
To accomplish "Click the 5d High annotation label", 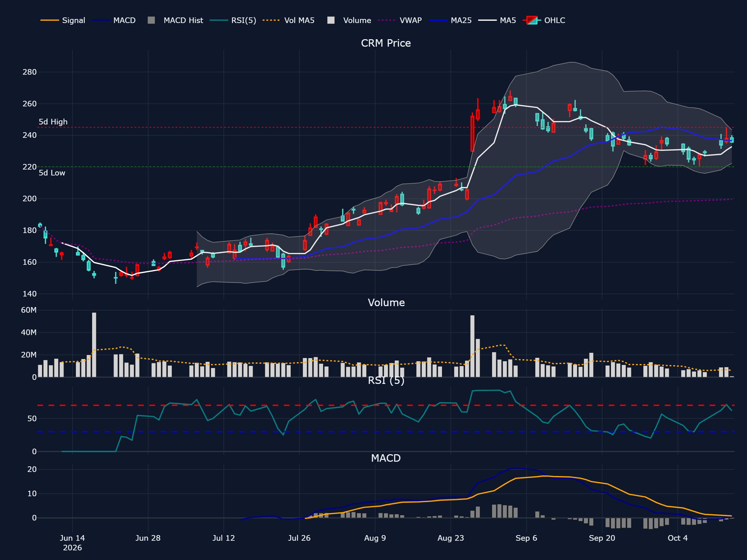I will (53, 122).
